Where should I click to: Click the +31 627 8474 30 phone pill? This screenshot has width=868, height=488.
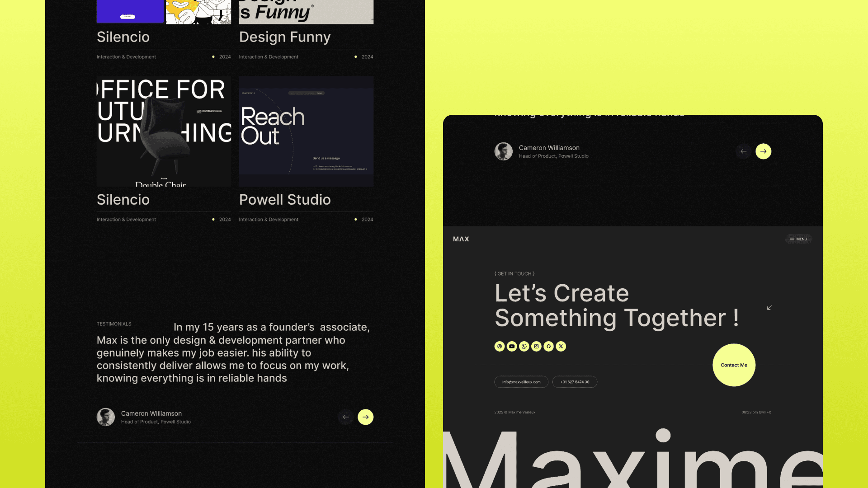pyautogui.click(x=575, y=382)
